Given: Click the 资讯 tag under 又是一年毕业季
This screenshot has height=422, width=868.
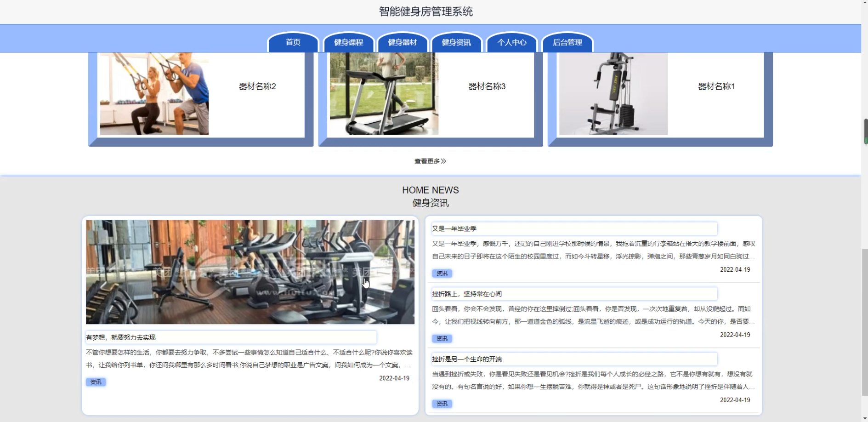Looking at the screenshot, I should [x=442, y=274].
